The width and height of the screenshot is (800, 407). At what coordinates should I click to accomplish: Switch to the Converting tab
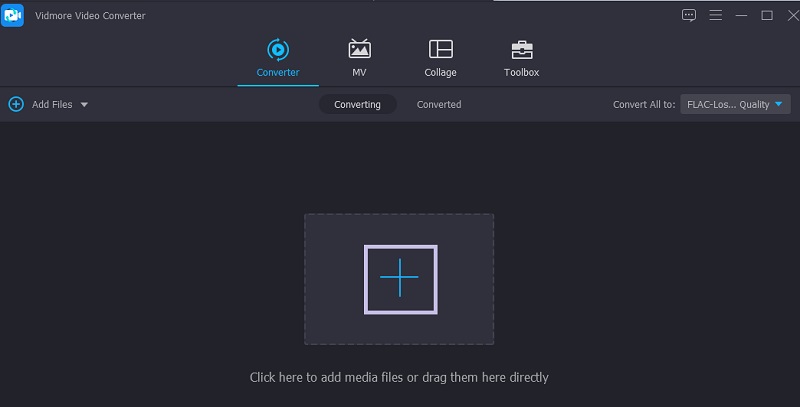coord(357,104)
